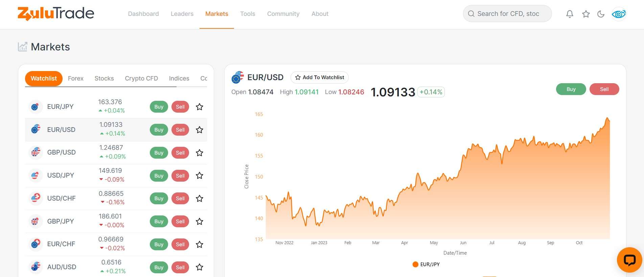Toggle the EUR/CHF watchlist star
Image resolution: width=644 pixels, height=277 pixels.
point(200,244)
